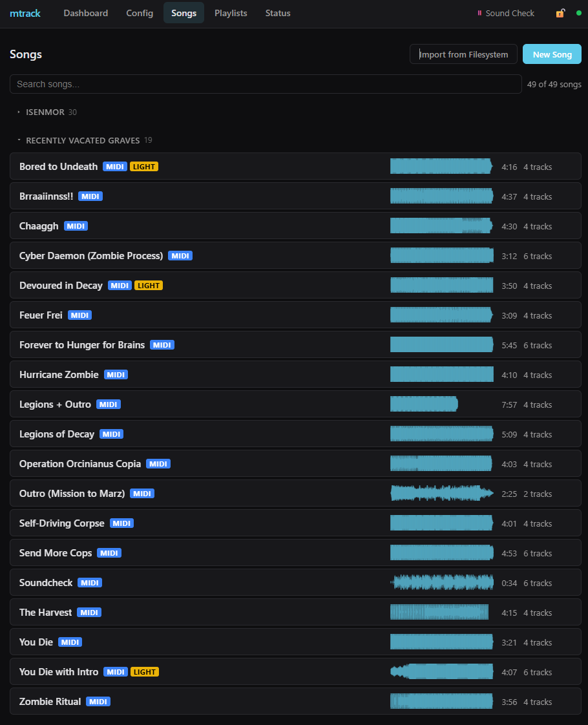The width and height of the screenshot is (588, 725).
Task: Click Import from Filesystem
Action: pos(463,54)
